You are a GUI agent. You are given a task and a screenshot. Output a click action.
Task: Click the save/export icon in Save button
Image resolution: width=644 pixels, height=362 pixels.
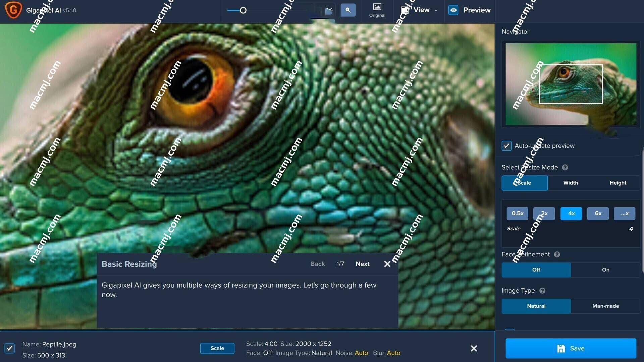pyautogui.click(x=560, y=348)
